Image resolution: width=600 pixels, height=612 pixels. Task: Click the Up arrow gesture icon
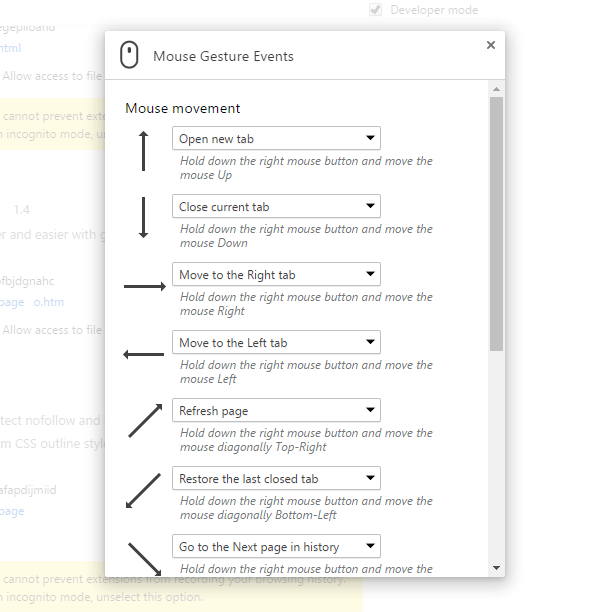click(x=144, y=150)
